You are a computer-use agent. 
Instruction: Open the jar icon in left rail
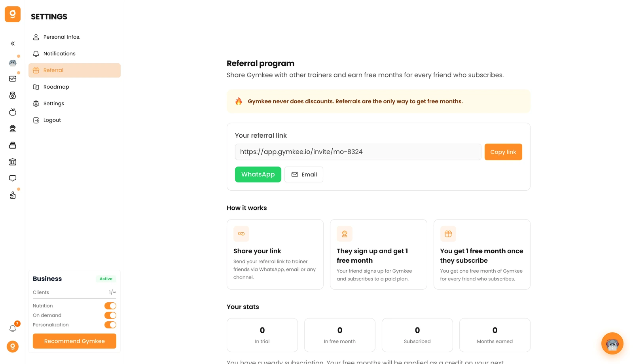13,145
